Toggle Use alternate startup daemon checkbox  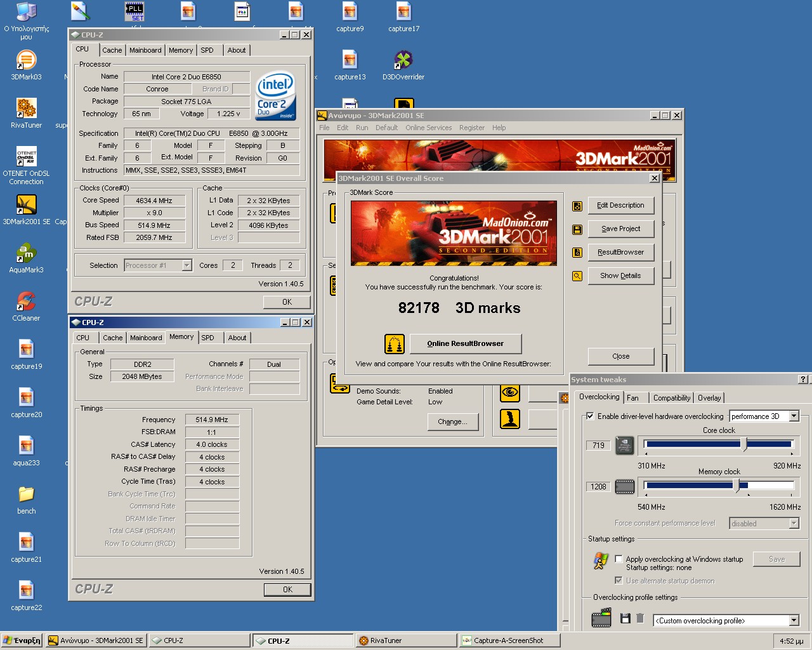[x=619, y=581]
